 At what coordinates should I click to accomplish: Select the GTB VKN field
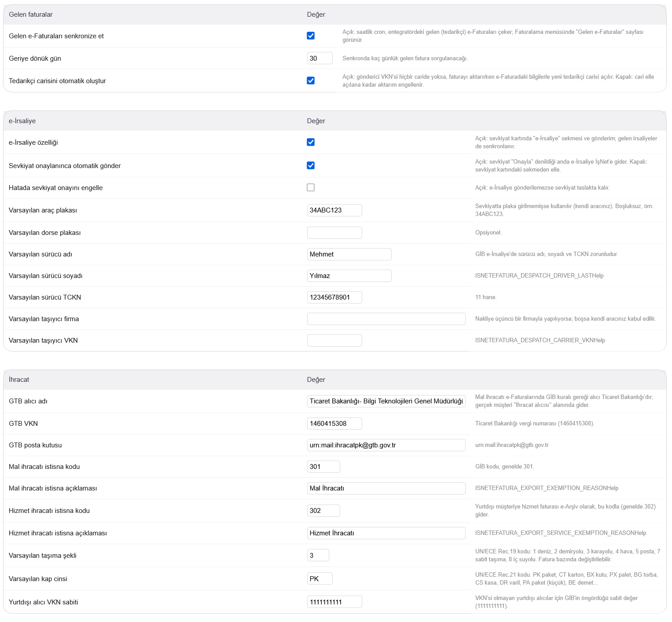tap(334, 424)
